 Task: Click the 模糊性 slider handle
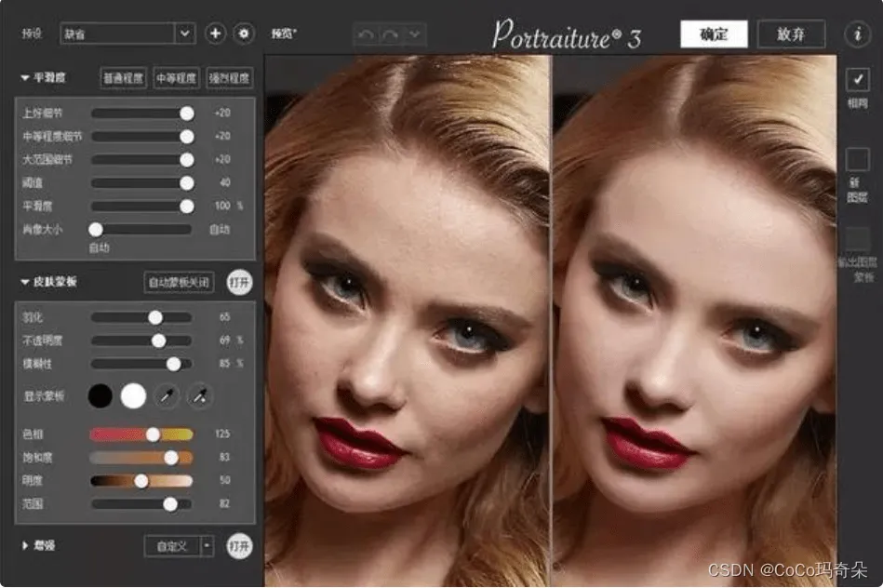[x=174, y=364]
